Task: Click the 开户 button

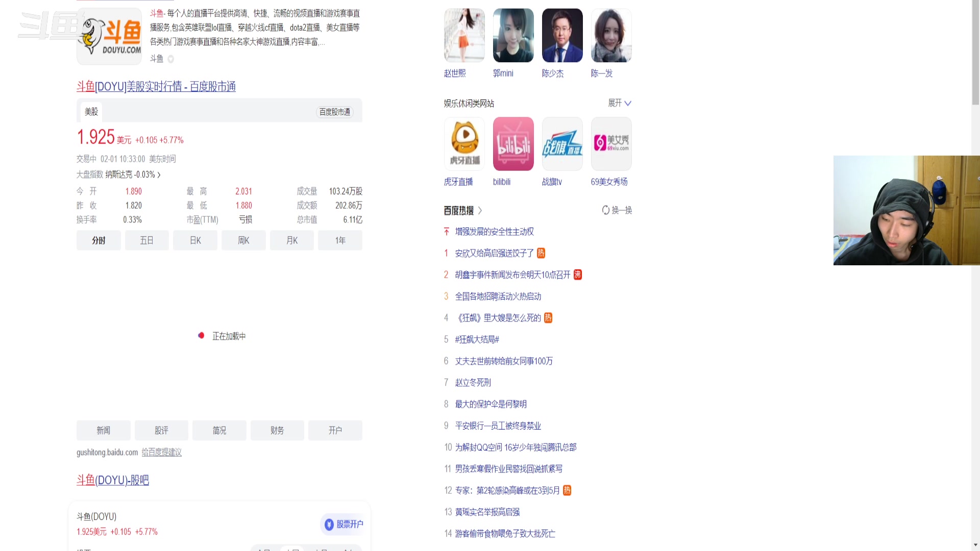Action: 335,431
